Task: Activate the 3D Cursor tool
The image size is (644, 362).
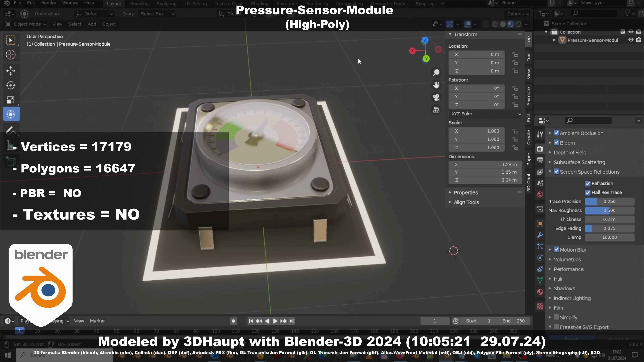Action: click(11, 55)
